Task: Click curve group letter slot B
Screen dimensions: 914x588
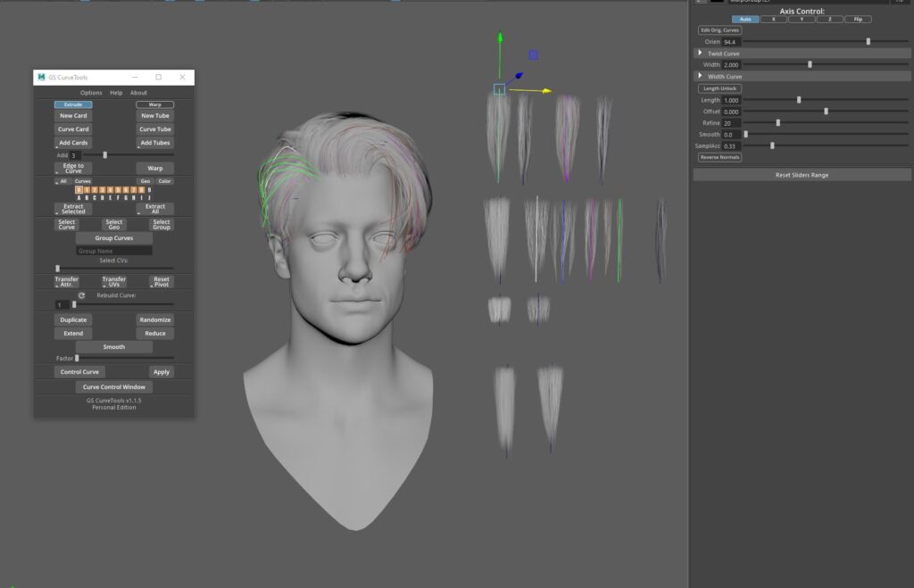Action: [x=87, y=197]
